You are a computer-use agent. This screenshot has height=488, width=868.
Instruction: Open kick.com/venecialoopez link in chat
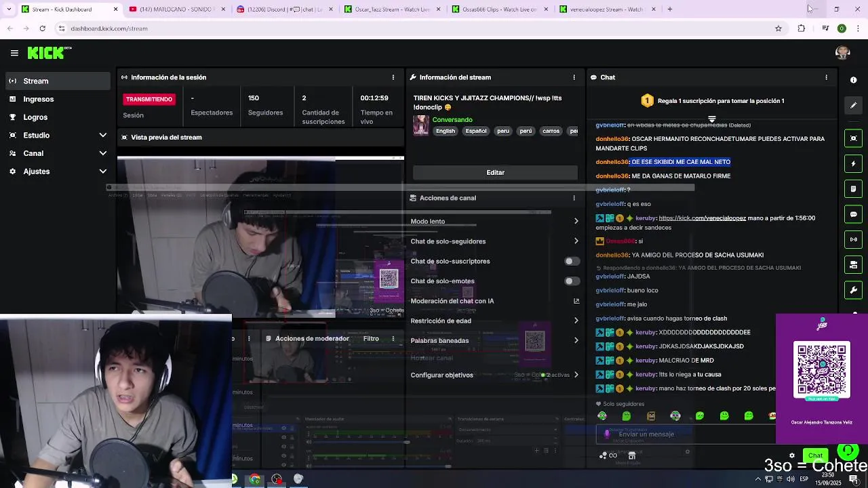point(703,218)
